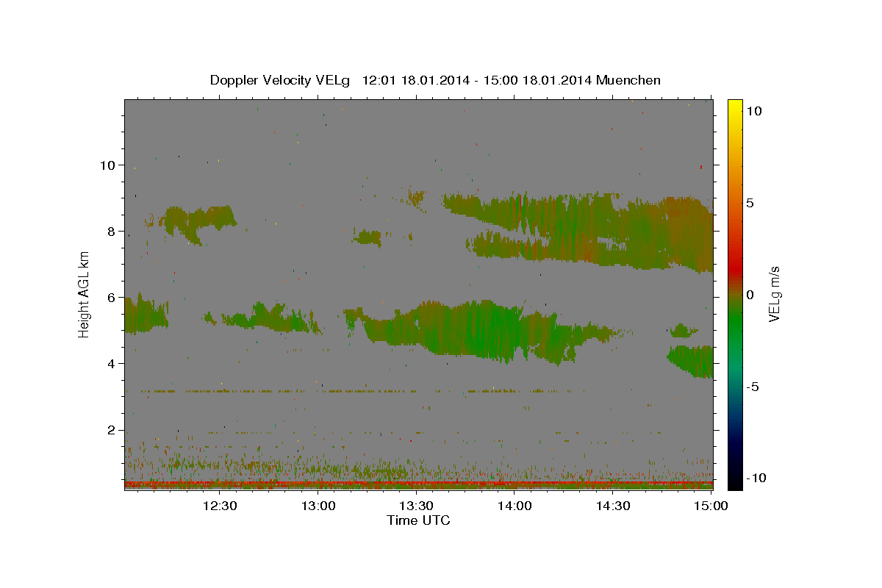The image size is (882, 588).
Task: Click the 14:30 time tick label
Action: 612,506
